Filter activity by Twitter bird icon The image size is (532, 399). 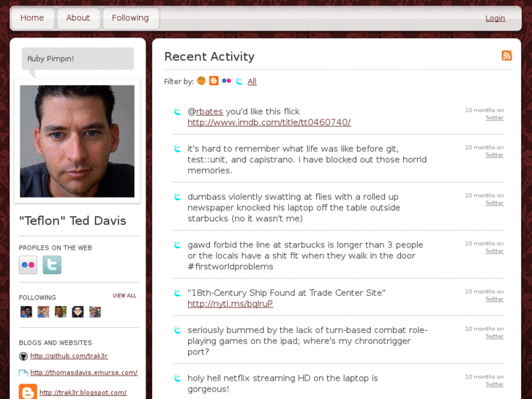tap(239, 81)
